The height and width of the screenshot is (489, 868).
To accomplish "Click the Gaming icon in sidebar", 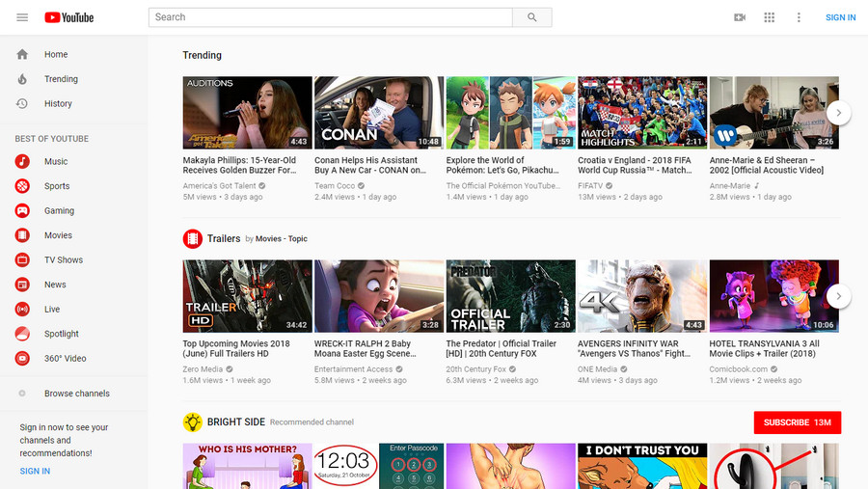I will (22, 211).
